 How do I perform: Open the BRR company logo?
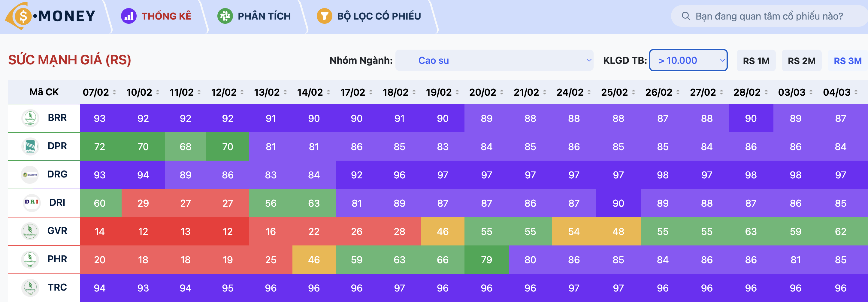(30, 118)
